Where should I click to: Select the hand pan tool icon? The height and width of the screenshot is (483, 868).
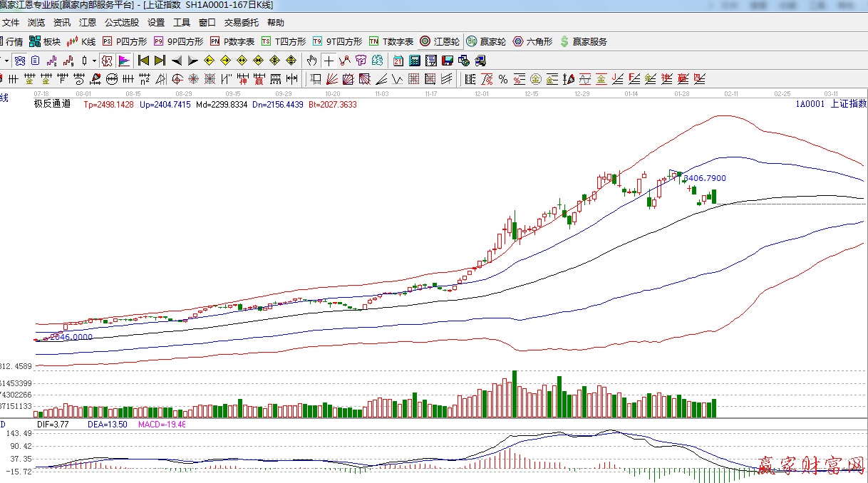pyautogui.click(x=311, y=61)
